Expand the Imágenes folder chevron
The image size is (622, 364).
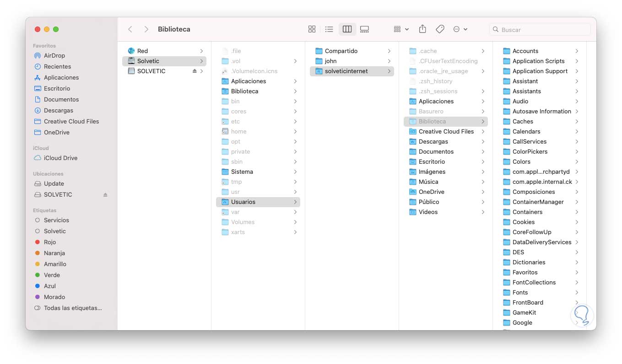pos(483,171)
